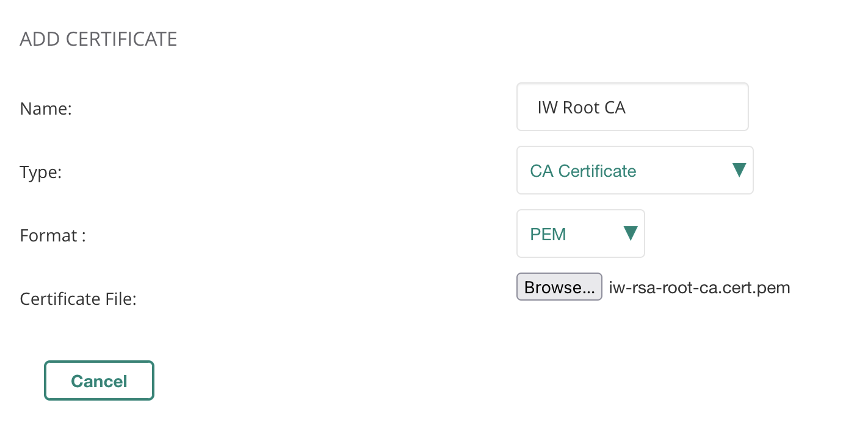Screen dimensions: 868x439
Task: Click the ADD CERTIFICATE heading
Action: pyautogui.click(x=98, y=38)
